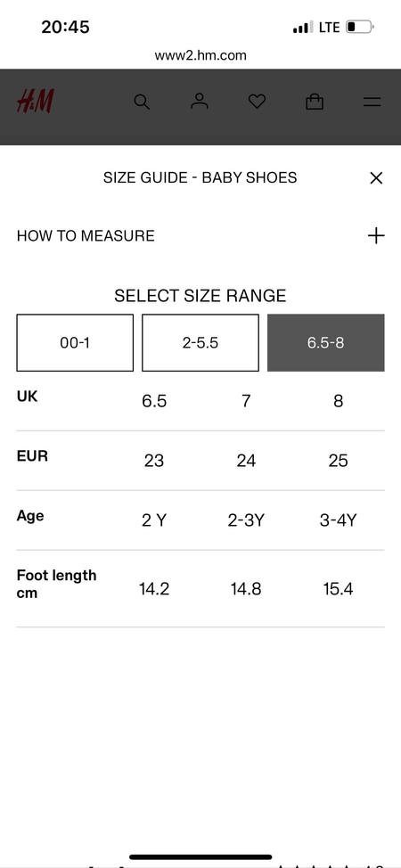Select the 6.5-8 size range
The width and height of the screenshot is (401, 868).
click(x=325, y=343)
